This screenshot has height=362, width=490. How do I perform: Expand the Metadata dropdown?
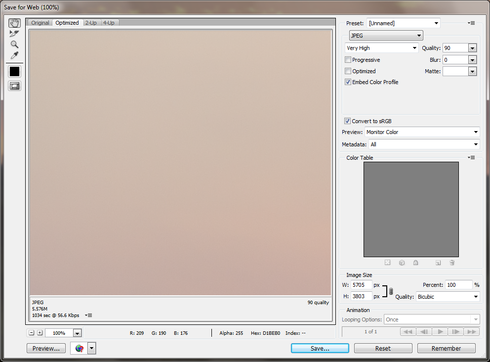pyautogui.click(x=424, y=144)
